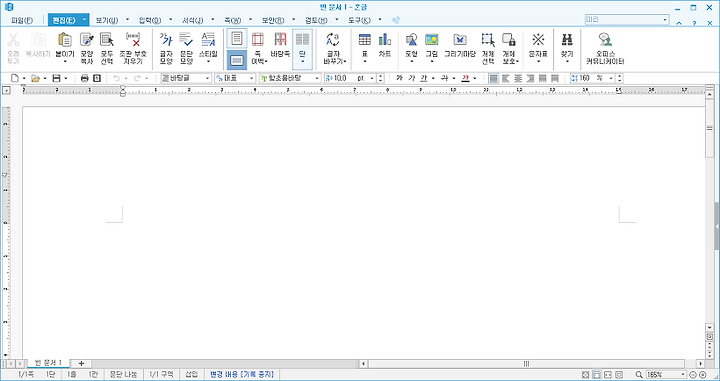Toggle underline text formatting
Image resolution: width=720 pixels, height=381 pixels.
(423, 78)
